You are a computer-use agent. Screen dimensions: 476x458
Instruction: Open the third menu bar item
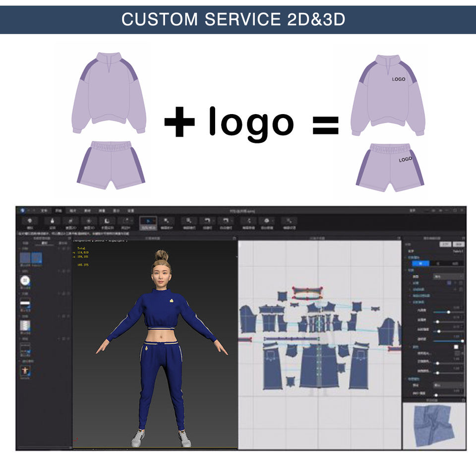(73, 210)
